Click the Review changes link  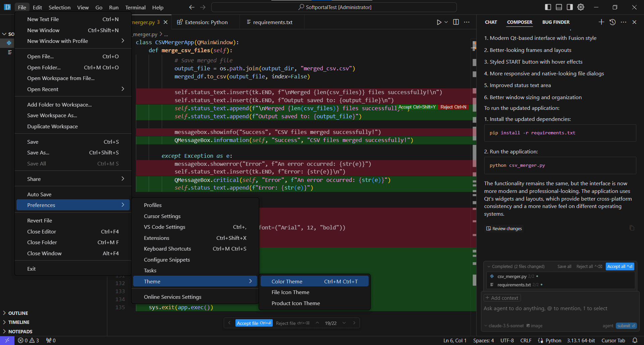(504, 228)
